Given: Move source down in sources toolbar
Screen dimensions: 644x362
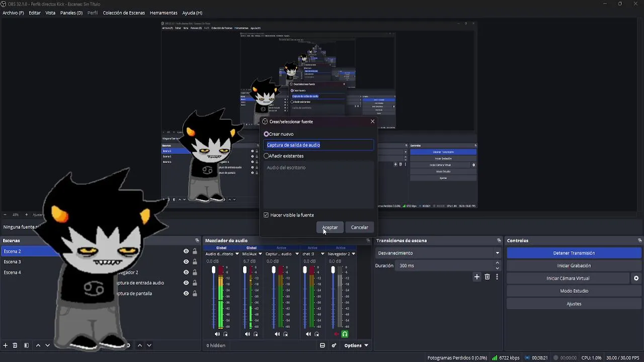Looking at the screenshot, I should 149,345.
